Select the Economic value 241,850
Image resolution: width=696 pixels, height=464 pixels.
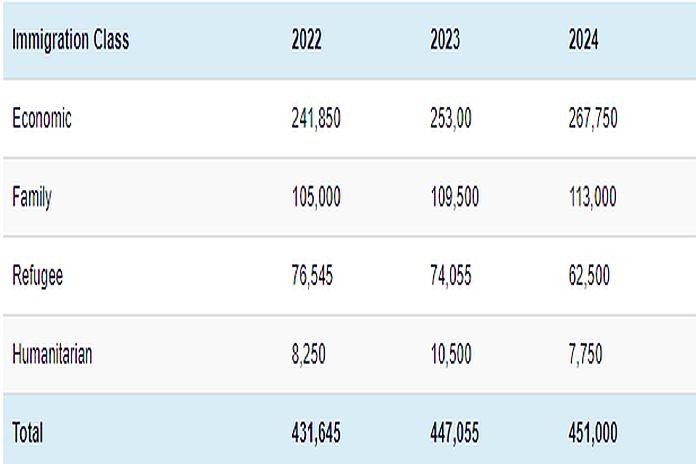316,118
